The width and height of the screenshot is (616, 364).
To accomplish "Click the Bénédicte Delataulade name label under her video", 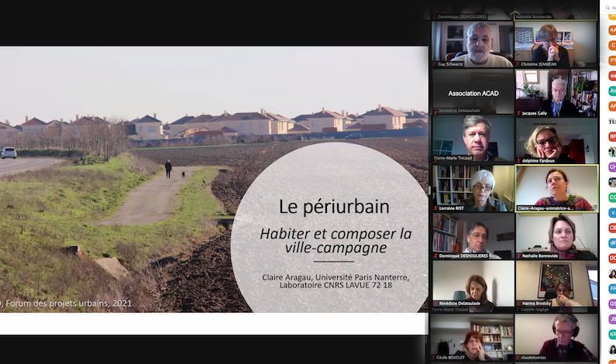I will click(x=459, y=303).
